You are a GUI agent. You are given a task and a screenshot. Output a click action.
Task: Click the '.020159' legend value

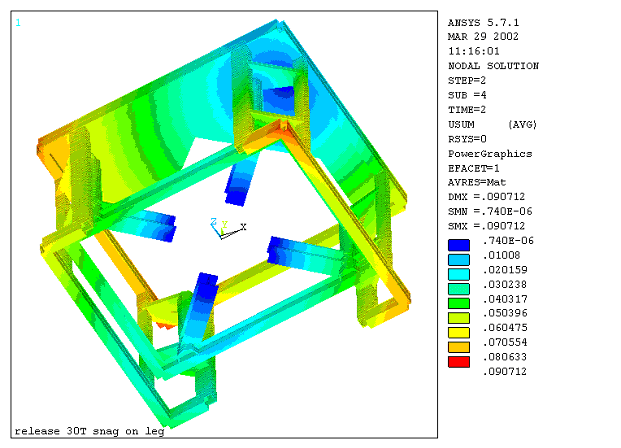[505, 270]
